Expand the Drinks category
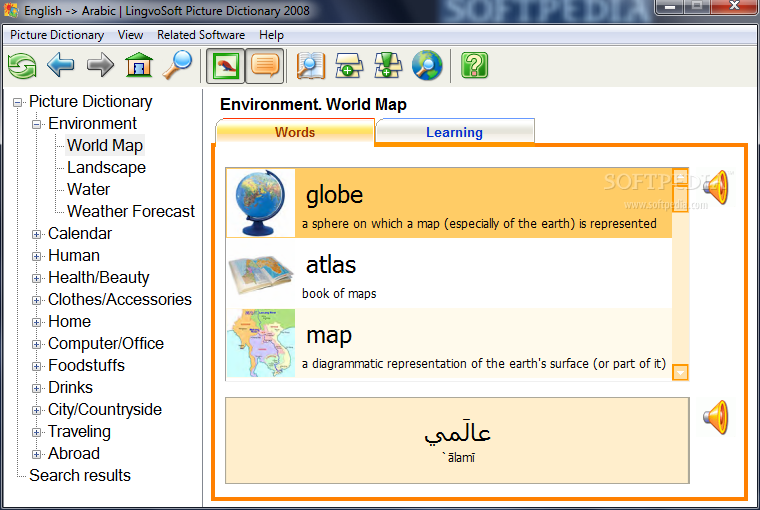Image resolution: width=760 pixels, height=510 pixels. (x=36, y=388)
